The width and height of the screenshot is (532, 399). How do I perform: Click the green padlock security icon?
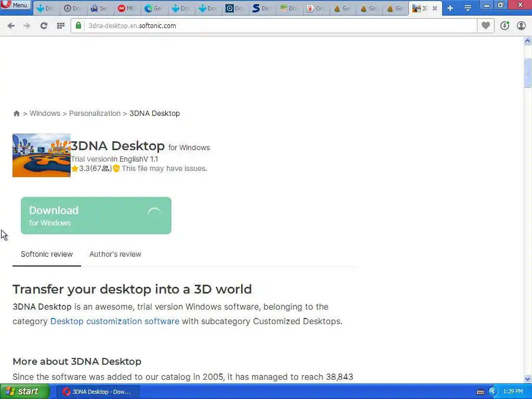point(78,26)
